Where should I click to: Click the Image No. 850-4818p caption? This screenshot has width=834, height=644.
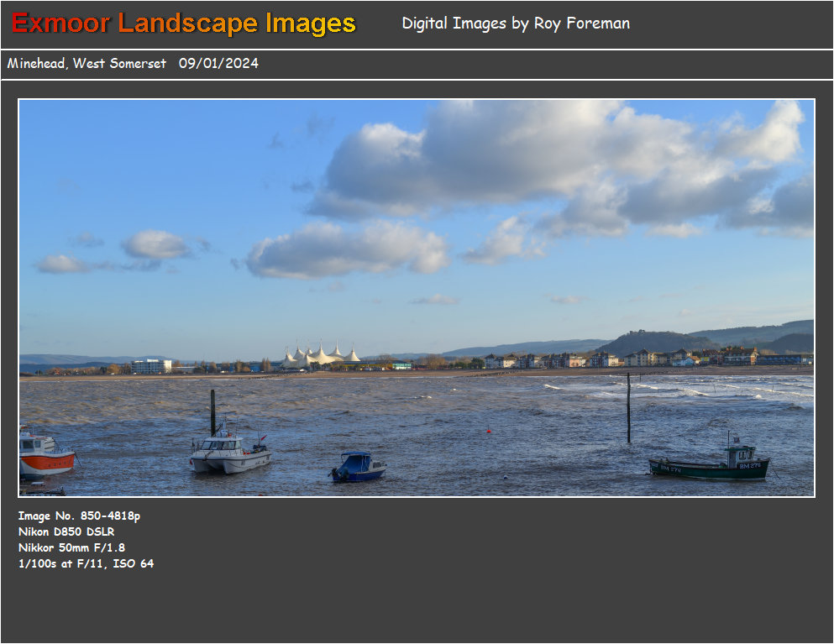(79, 516)
